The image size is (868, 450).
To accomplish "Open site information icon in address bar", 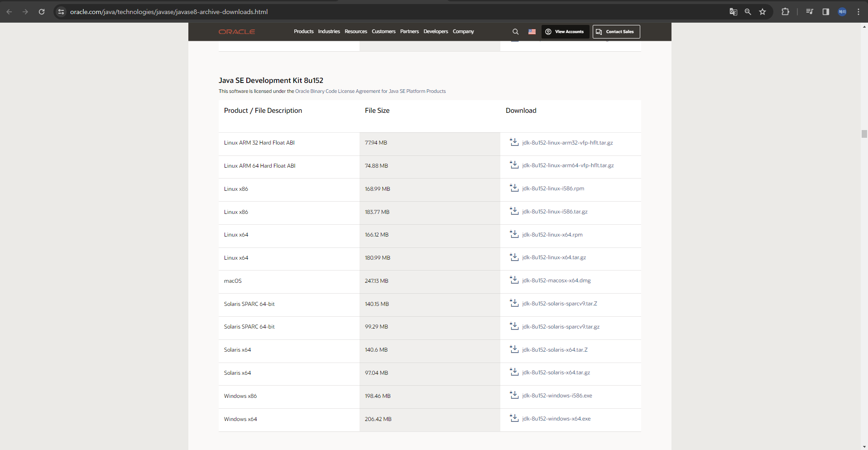I will click(x=61, y=12).
